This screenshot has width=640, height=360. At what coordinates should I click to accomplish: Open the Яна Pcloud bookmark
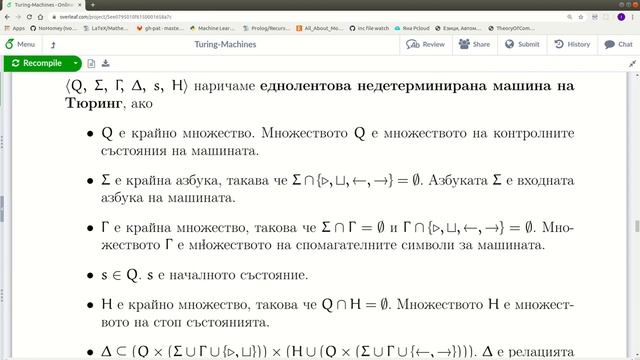(x=412, y=28)
